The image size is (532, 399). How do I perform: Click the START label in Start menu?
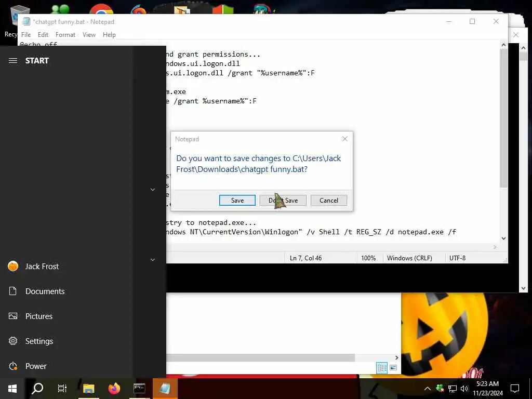point(37,61)
